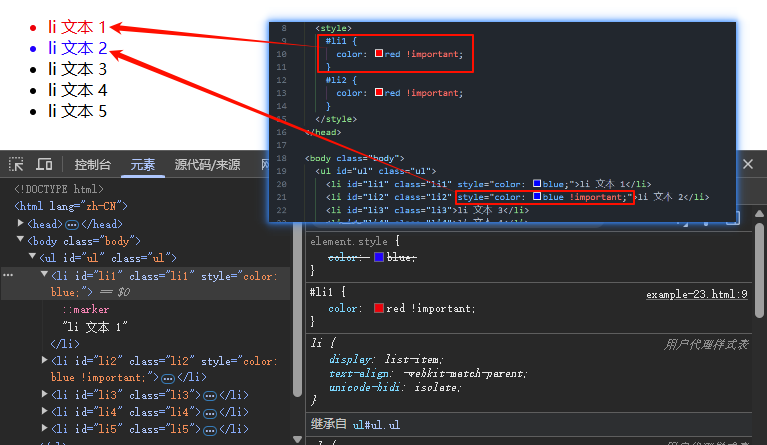Click the elements tree scroll-down arrow

point(297,439)
